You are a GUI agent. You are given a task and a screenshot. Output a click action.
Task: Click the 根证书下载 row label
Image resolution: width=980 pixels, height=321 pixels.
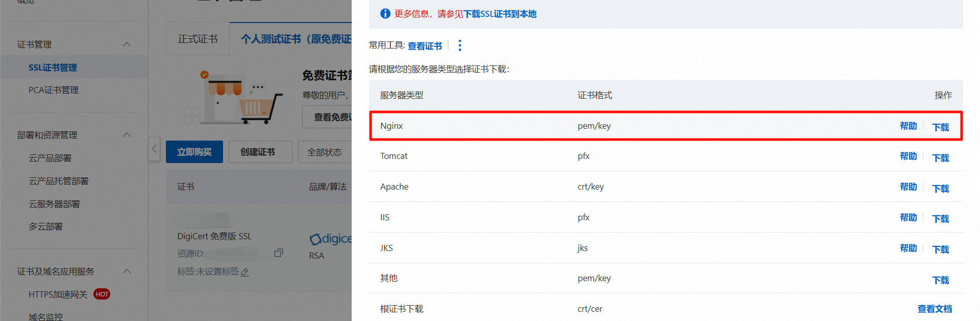(x=402, y=309)
